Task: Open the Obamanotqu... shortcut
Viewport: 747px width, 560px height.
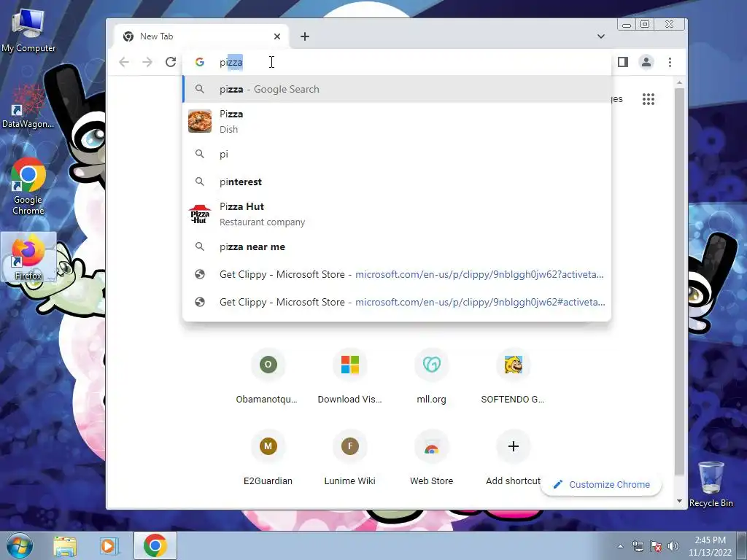Action: (x=268, y=376)
